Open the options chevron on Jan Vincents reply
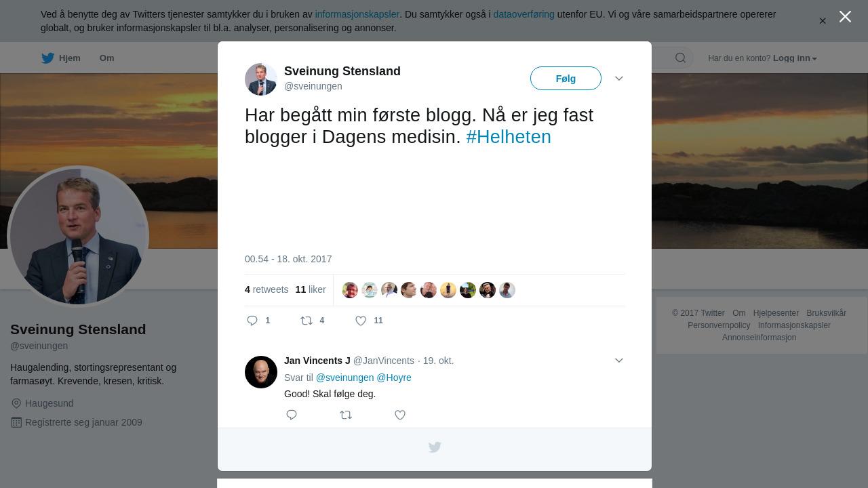The width and height of the screenshot is (868, 488). point(619,361)
